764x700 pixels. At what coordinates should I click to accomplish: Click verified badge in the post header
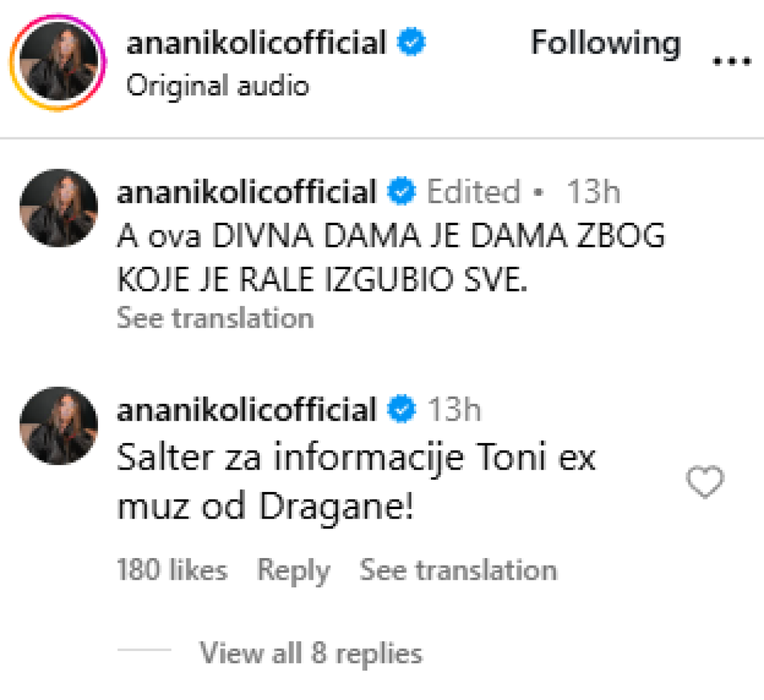click(x=411, y=43)
